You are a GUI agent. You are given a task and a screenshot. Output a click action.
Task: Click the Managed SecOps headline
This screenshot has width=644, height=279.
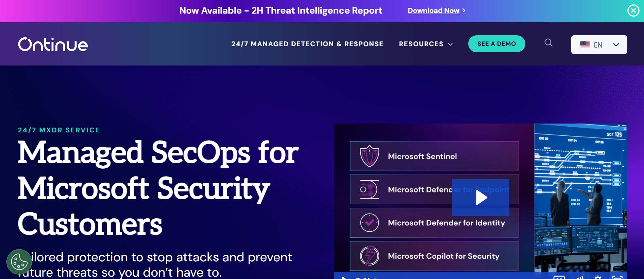(158, 188)
